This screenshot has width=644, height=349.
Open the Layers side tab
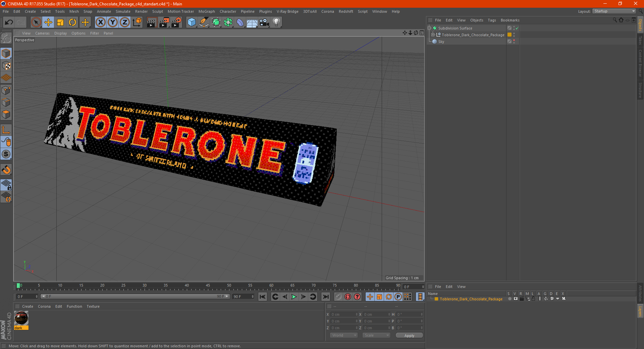coord(640,311)
